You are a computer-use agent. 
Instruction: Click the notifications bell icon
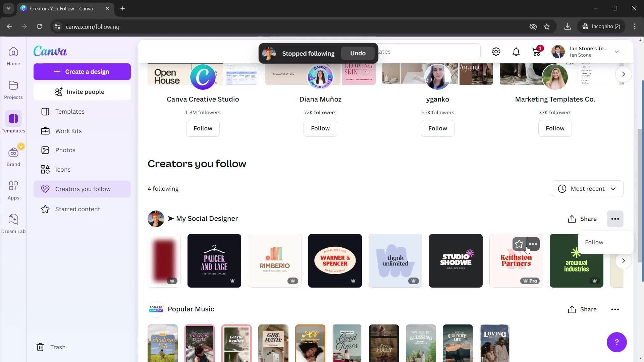pos(516,52)
